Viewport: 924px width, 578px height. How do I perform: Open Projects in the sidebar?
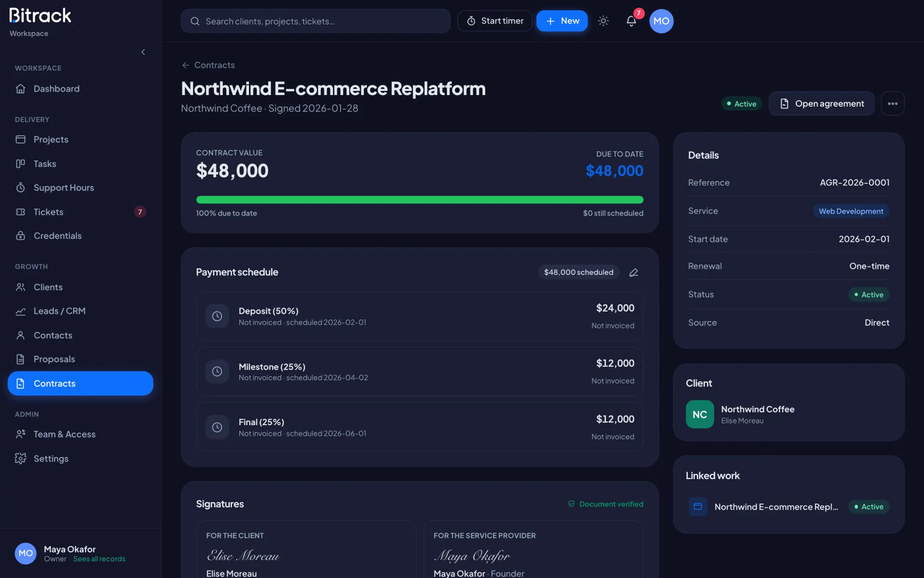pyautogui.click(x=80, y=139)
